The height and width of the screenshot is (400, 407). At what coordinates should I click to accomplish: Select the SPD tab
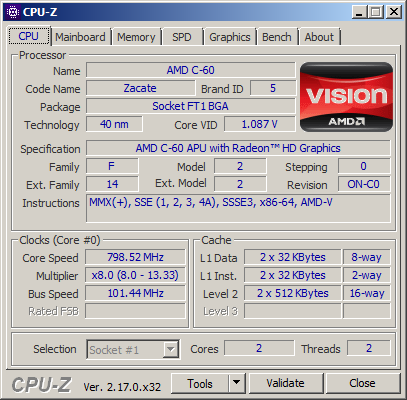(x=182, y=37)
